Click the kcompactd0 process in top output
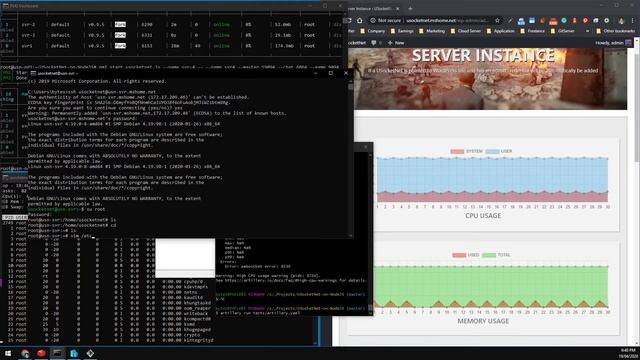Screen dimensions: 640x360 (x=198, y=318)
